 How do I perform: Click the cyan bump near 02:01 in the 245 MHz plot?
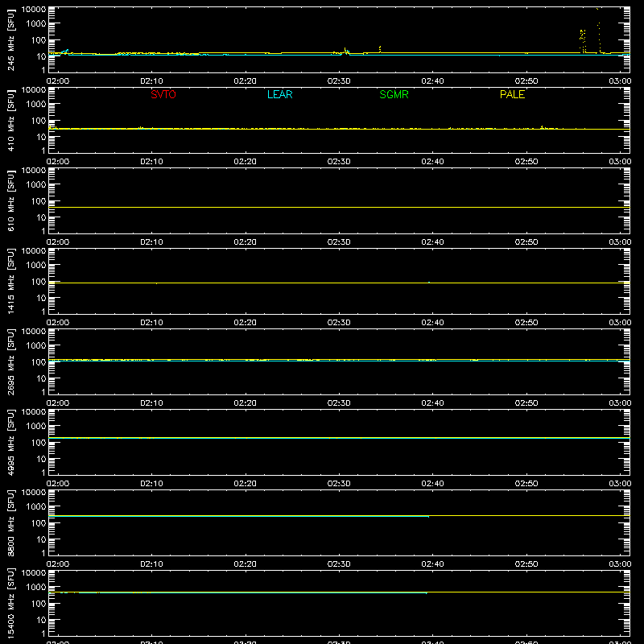[x=65, y=52]
